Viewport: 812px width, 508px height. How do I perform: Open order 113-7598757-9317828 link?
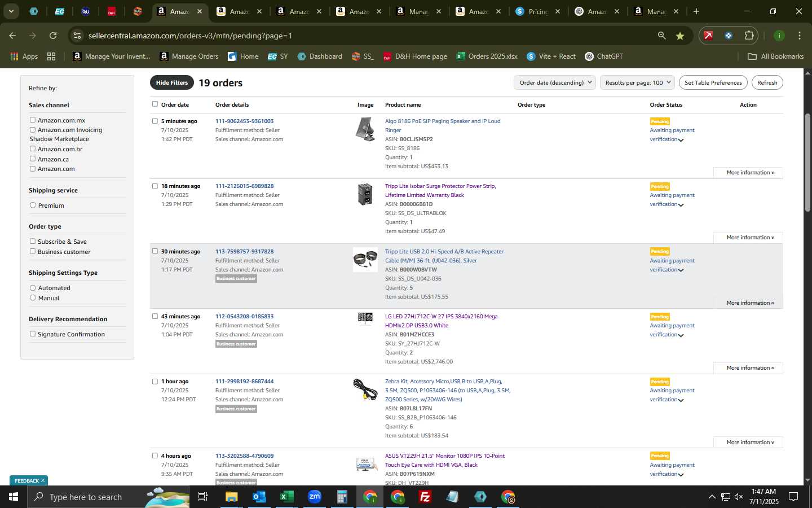(x=244, y=251)
